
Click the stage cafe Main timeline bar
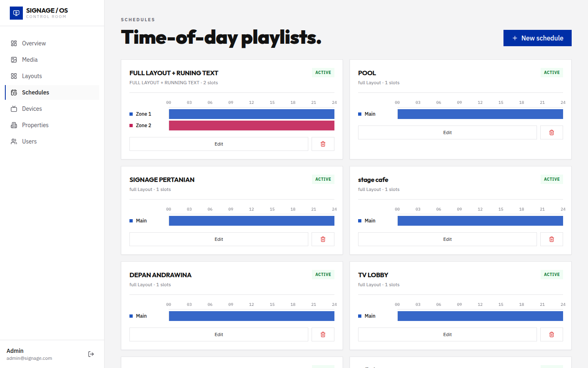[x=480, y=221]
